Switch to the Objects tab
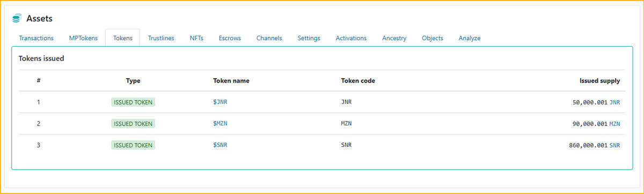Image resolution: width=644 pixels, height=194 pixels. pyautogui.click(x=433, y=38)
